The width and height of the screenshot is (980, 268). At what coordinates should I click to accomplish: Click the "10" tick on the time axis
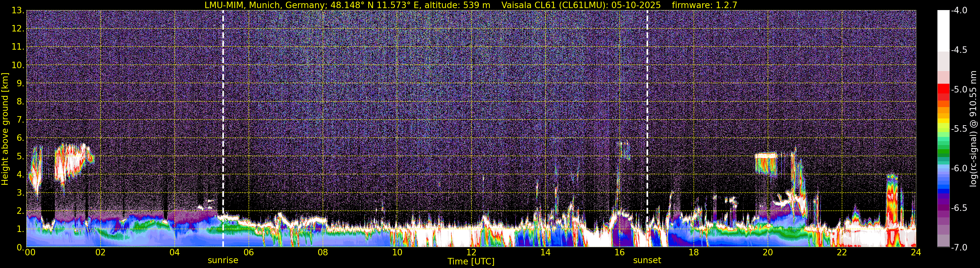click(397, 252)
